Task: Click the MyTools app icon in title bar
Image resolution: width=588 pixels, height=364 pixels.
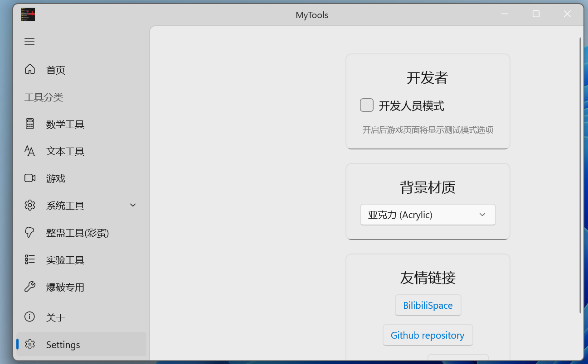Action: pyautogui.click(x=28, y=14)
